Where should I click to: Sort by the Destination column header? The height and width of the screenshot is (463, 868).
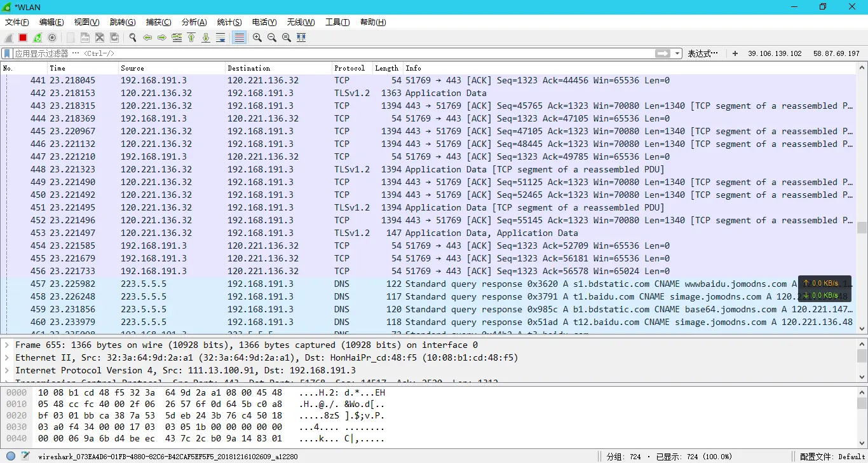tap(278, 68)
